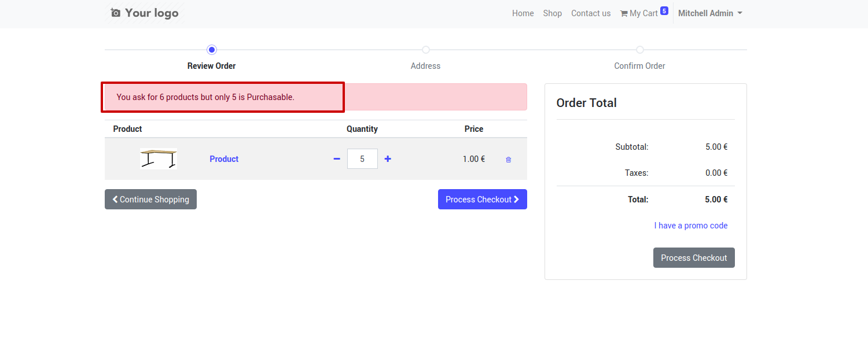
Task: Open the Product name link
Action: click(224, 159)
